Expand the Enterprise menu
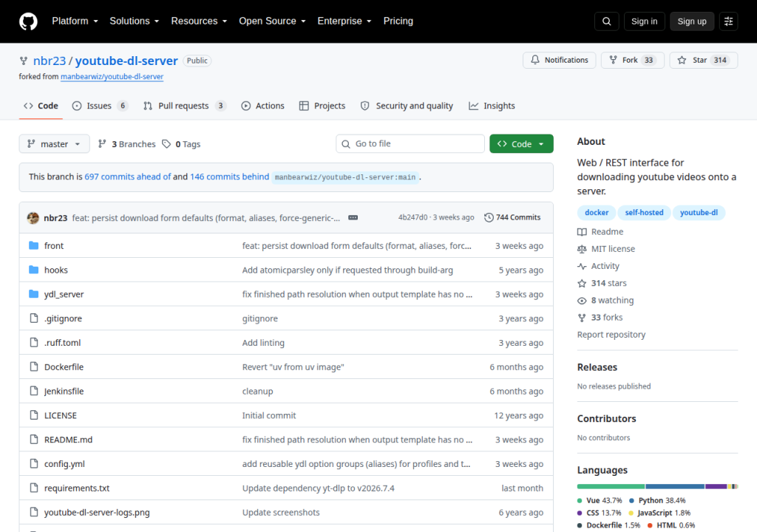The image size is (757, 532). 344,21
